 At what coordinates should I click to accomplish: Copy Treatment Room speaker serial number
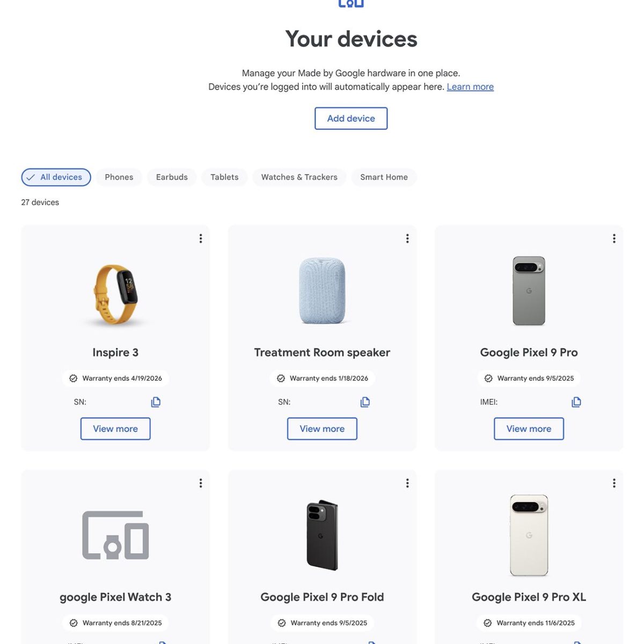(x=365, y=402)
